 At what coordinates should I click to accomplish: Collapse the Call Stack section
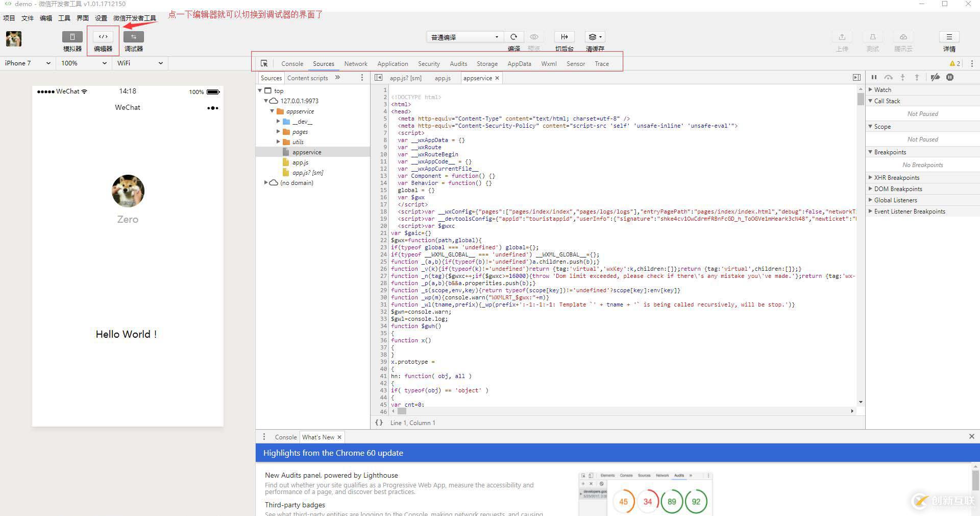click(x=871, y=101)
